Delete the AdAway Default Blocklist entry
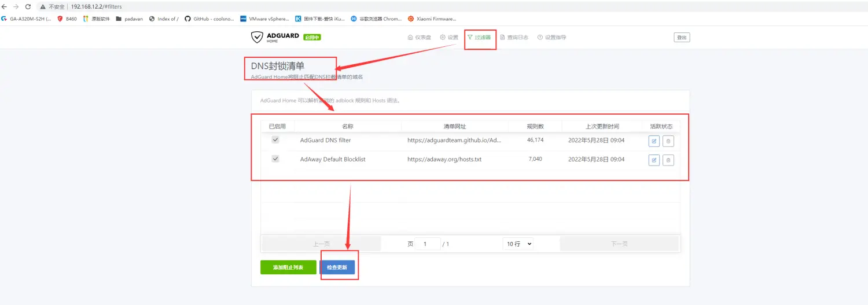The width and height of the screenshot is (868, 305). 668,160
